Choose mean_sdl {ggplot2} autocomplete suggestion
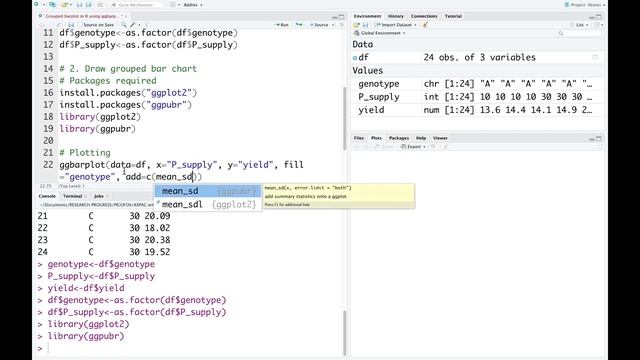 click(x=208, y=204)
